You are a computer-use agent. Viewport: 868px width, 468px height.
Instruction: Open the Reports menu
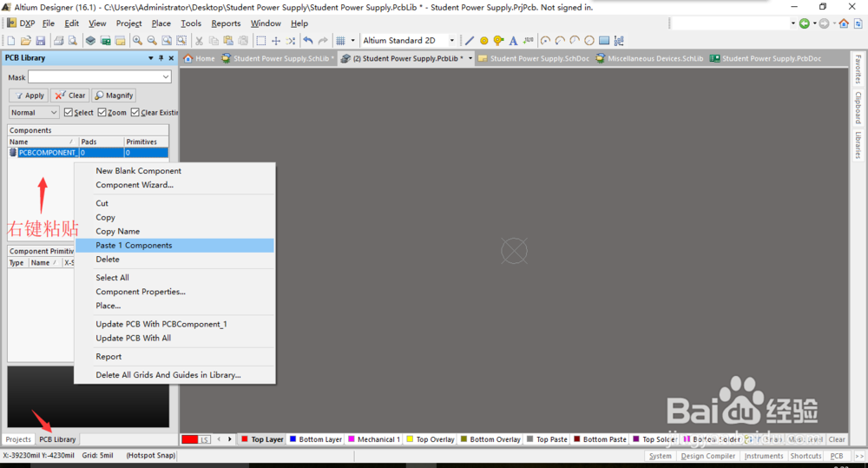226,23
